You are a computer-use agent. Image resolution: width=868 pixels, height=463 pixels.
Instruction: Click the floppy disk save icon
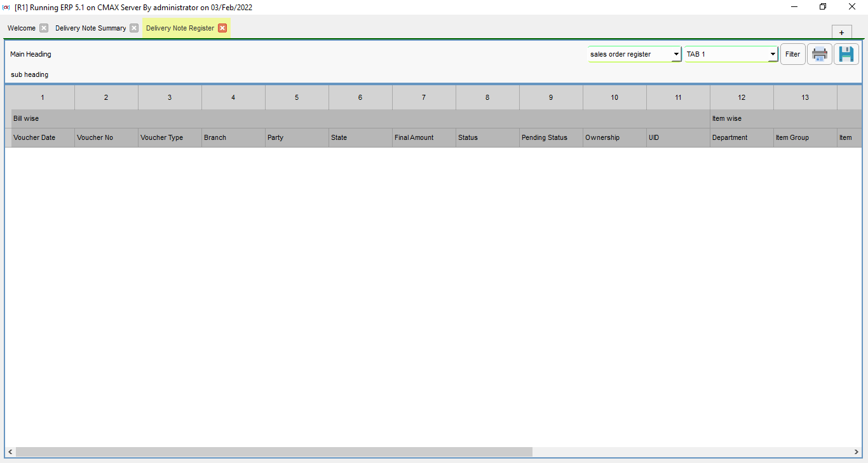point(846,54)
